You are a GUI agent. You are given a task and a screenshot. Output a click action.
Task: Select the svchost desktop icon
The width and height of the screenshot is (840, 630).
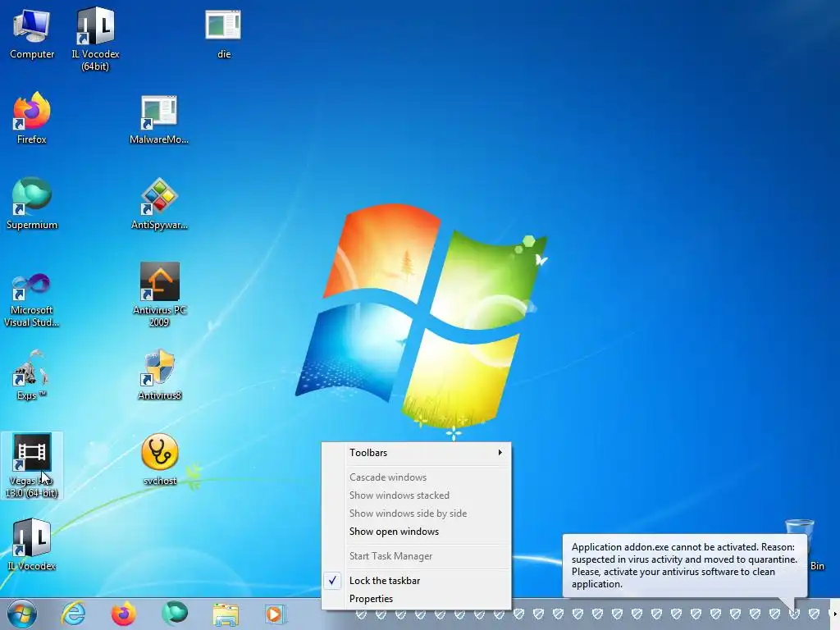pos(159,459)
